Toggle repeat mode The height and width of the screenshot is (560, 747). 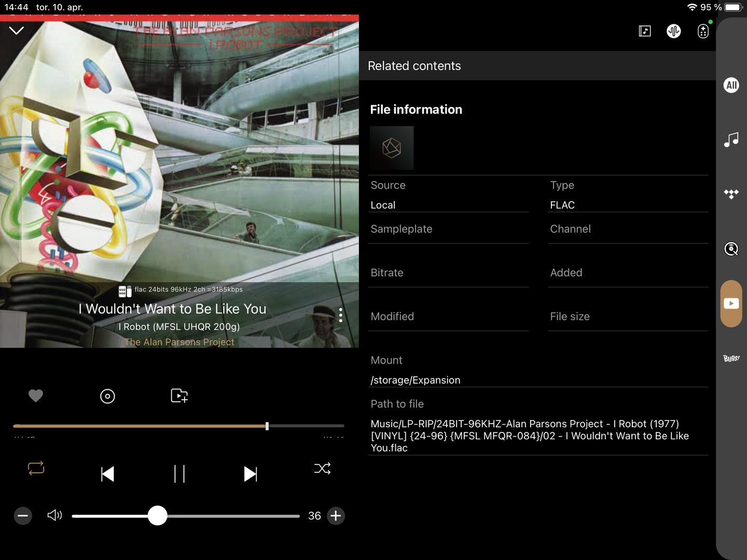36,468
